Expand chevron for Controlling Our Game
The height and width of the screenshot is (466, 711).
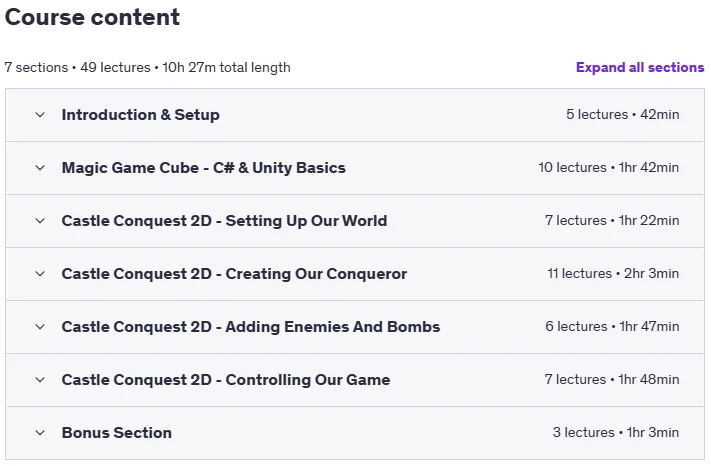[x=40, y=380]
